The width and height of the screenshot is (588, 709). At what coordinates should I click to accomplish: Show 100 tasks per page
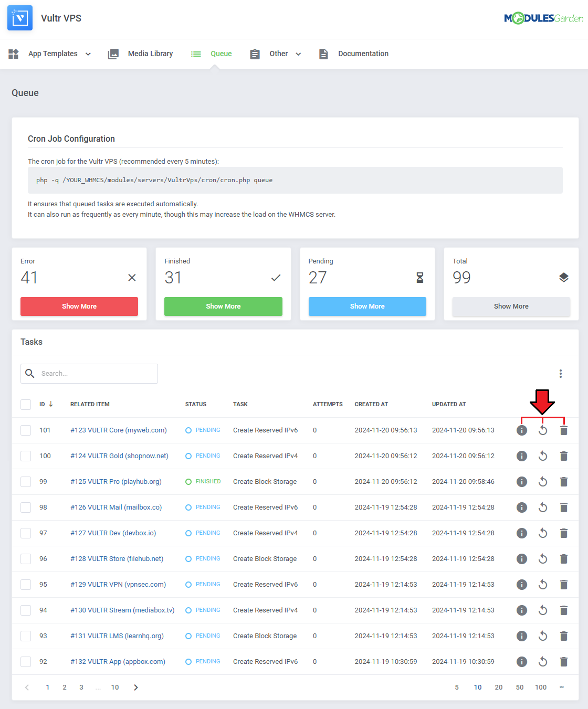click(541, 687)
